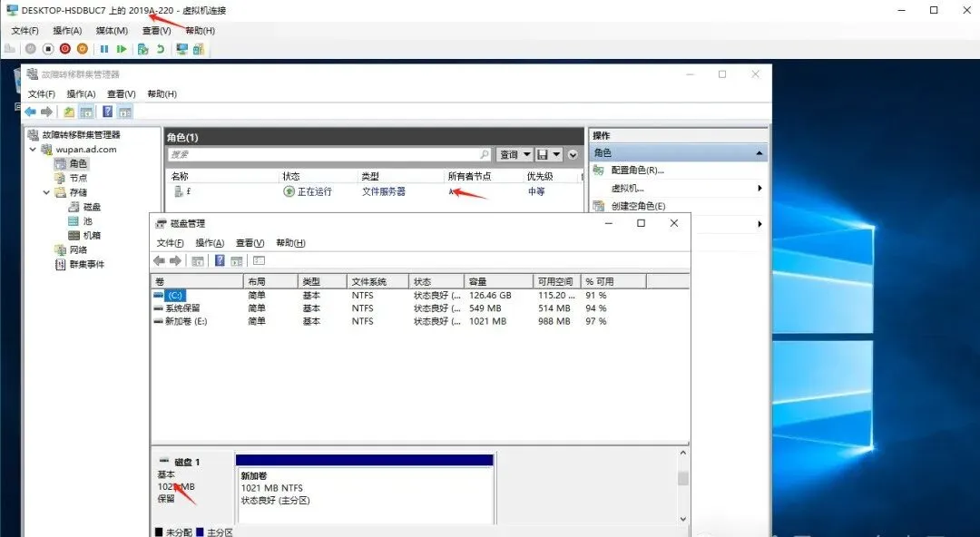Image resolution: width=980 pixels, height=537 pixels.
Task: Open Help using the blue question mark icon
Action: [x=220, y=261]
